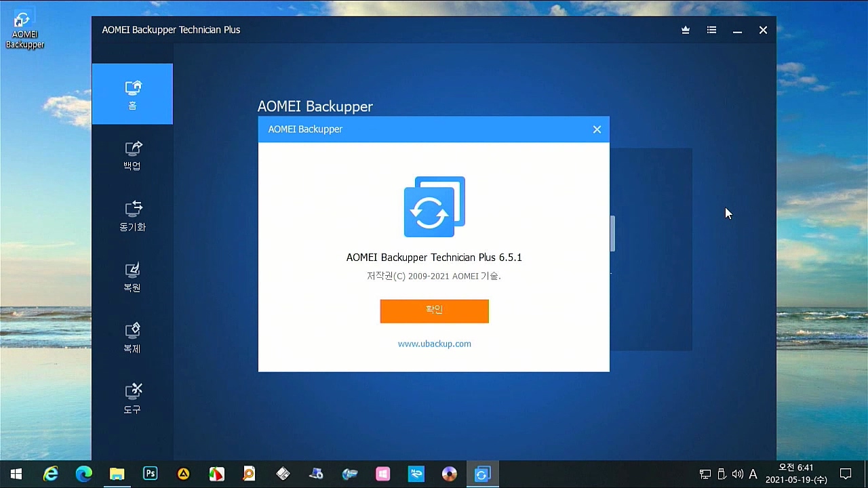Open the main menu list icon
The width and height of the screenshot is (868, 488).
tap(711, 30)
